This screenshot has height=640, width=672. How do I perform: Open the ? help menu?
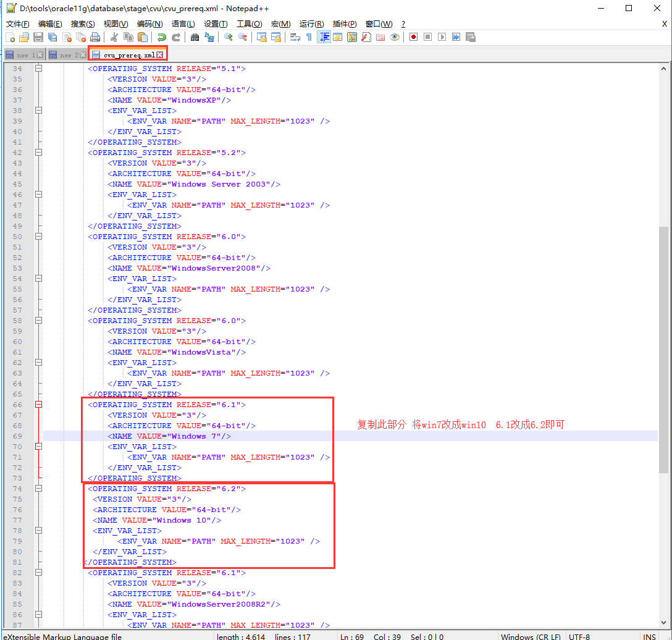[x=403, y=24]
